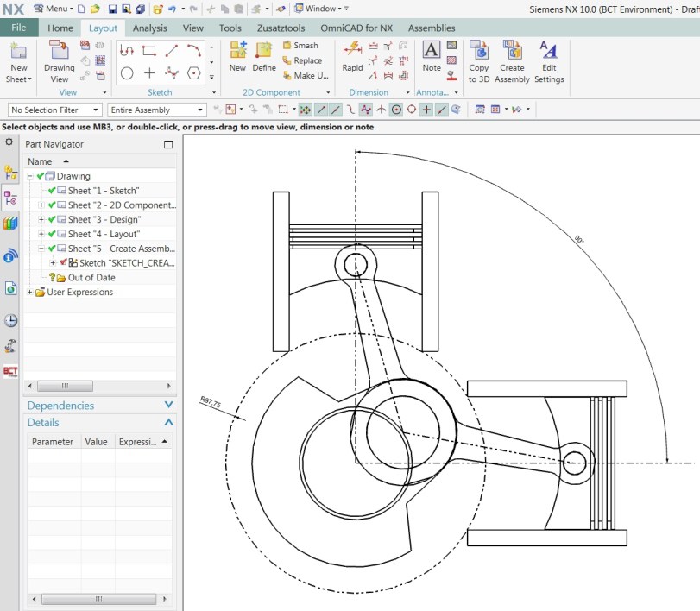The image size is (700, 611).
Task: Click the Edit Settings button
Action: [x=550, y=60]
